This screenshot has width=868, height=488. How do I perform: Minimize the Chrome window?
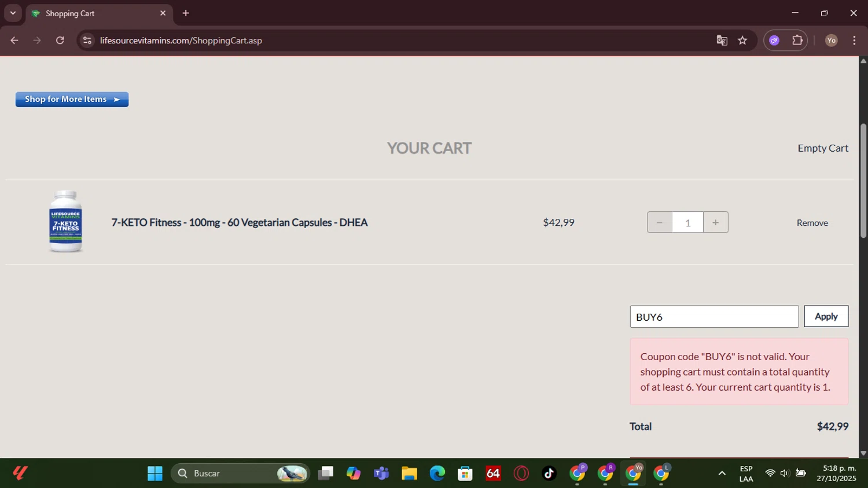(795, 13)
